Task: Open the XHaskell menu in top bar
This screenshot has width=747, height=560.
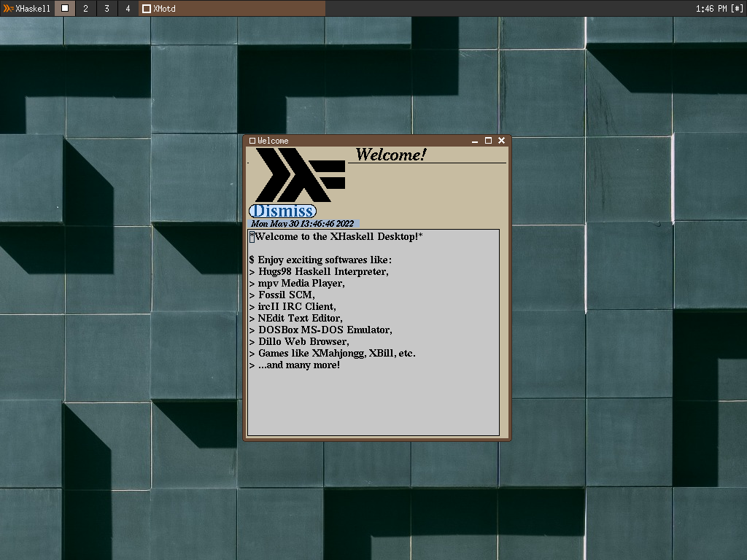Action: (x=27, y=8)
